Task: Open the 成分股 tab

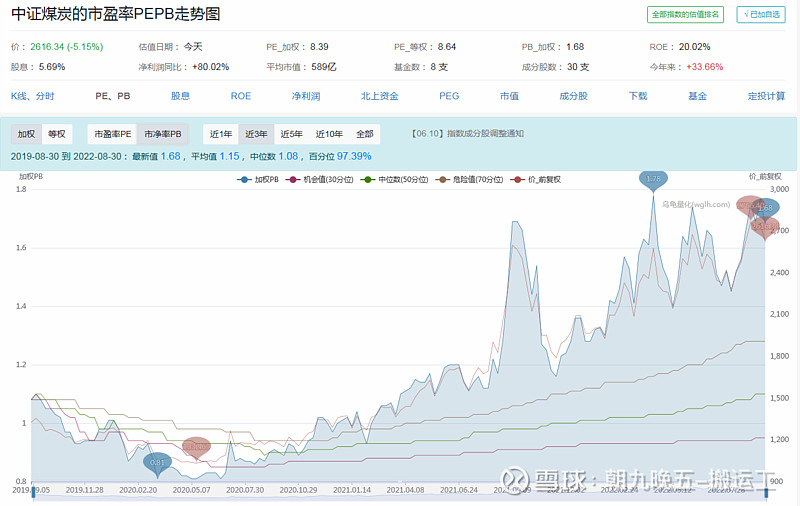Action: 573,96
